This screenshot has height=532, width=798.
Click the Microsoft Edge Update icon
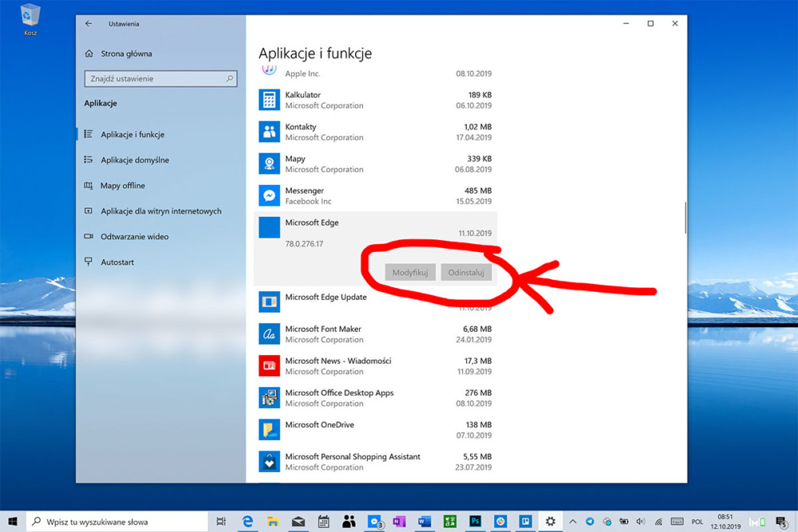click(x=269, y=302)
